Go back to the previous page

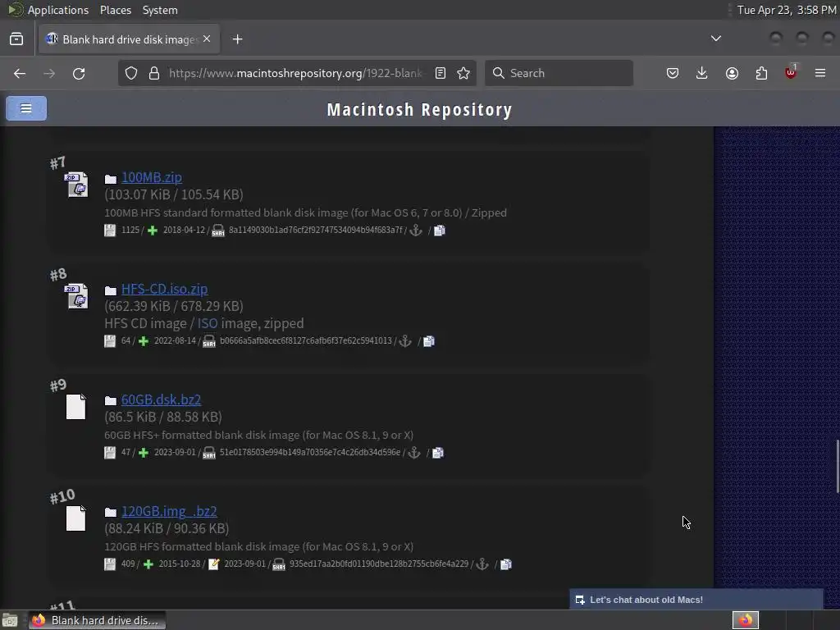coord(20,73)
